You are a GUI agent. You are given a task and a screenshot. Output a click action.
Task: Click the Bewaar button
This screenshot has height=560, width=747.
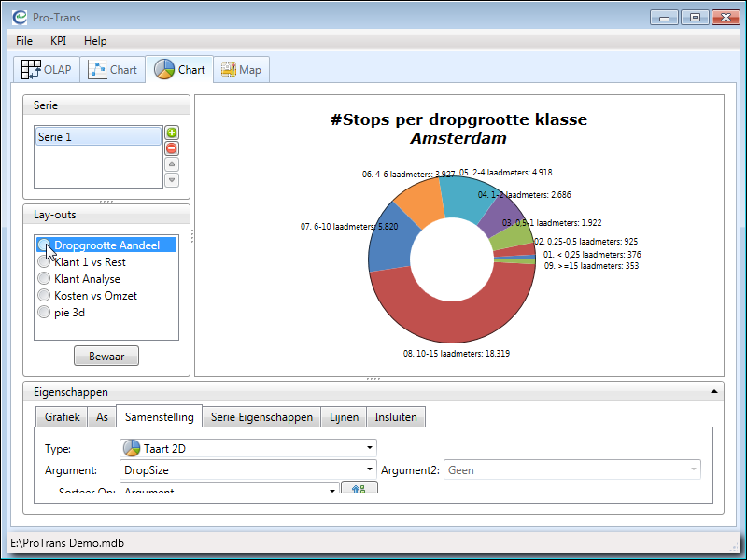(x=106, y=357)
